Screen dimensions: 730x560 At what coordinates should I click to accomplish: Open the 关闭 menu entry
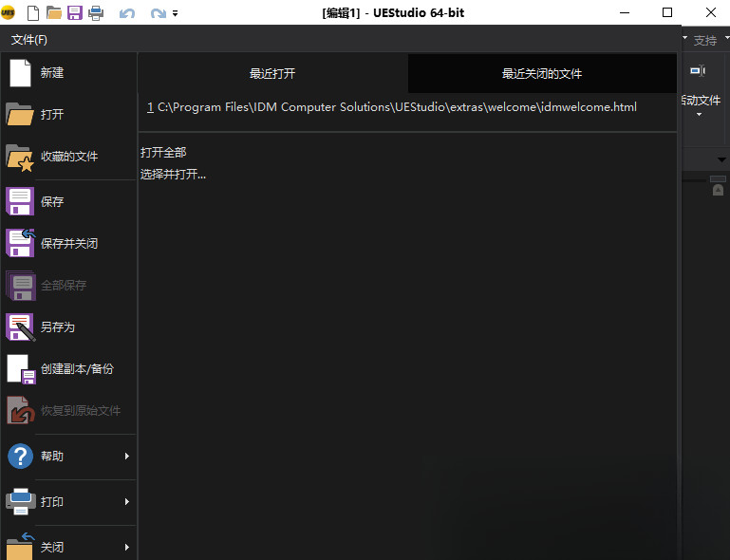click(68, 545)
